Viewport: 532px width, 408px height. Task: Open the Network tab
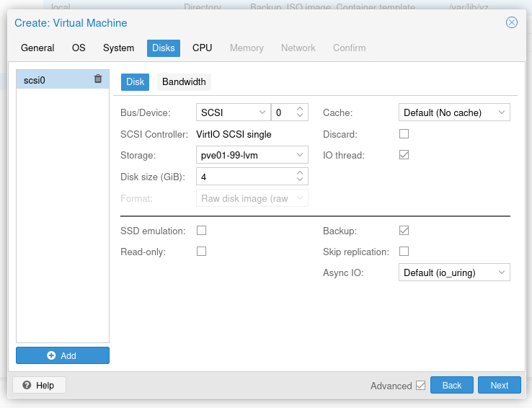tap(298, 48)
